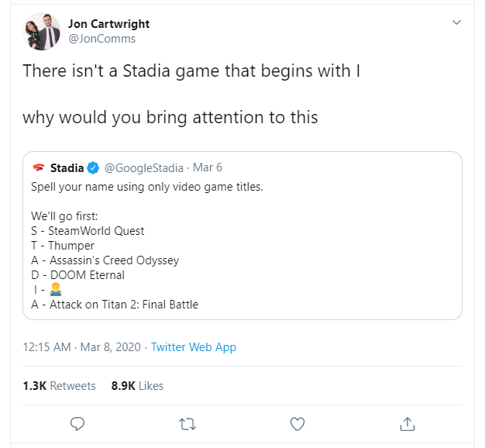Click the Stadia logo icon in quote
The width and height of the screenshot is (485, 448).
coord(38,167)
